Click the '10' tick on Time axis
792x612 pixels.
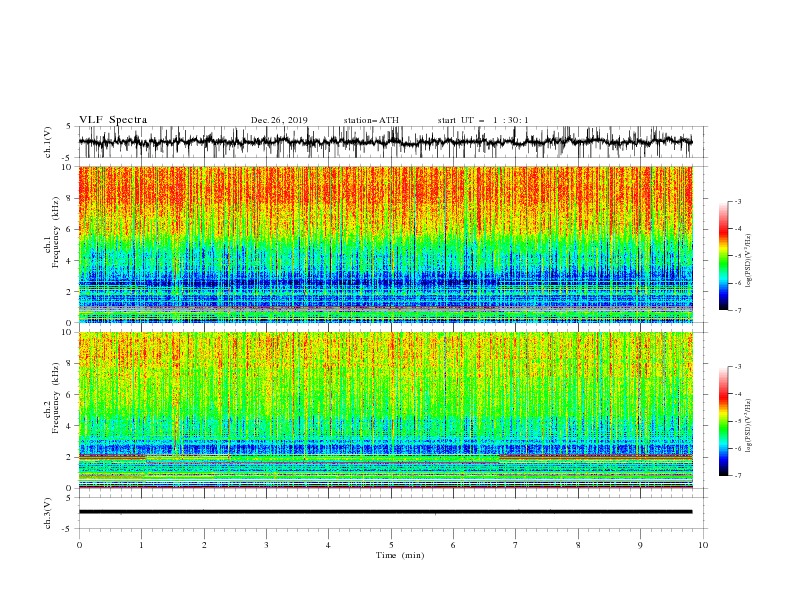click(x=703, y=545)
